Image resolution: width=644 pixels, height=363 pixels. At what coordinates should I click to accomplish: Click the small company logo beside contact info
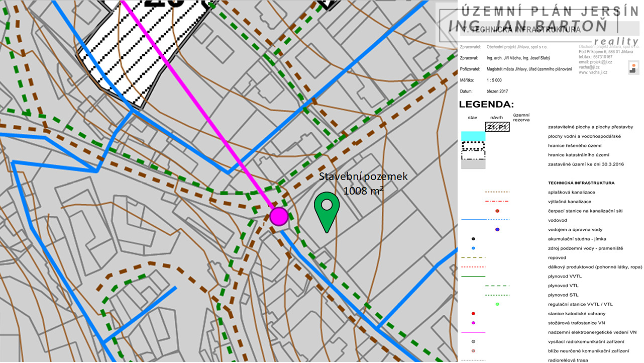(x=633, y=67)
